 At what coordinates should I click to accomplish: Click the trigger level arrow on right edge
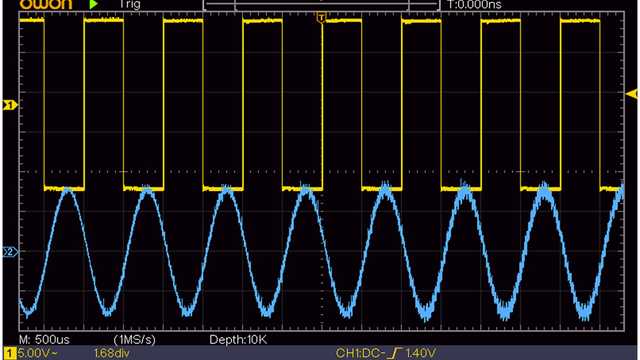(x=632, y=94)
